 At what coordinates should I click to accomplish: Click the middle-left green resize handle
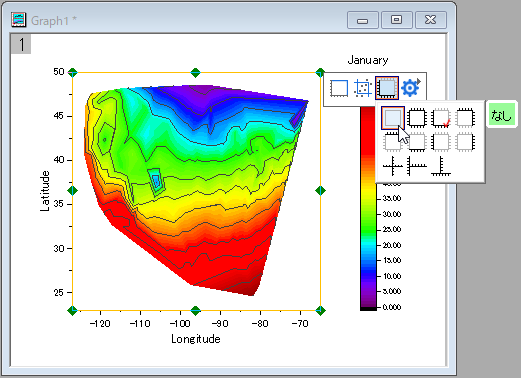[72, 191]
